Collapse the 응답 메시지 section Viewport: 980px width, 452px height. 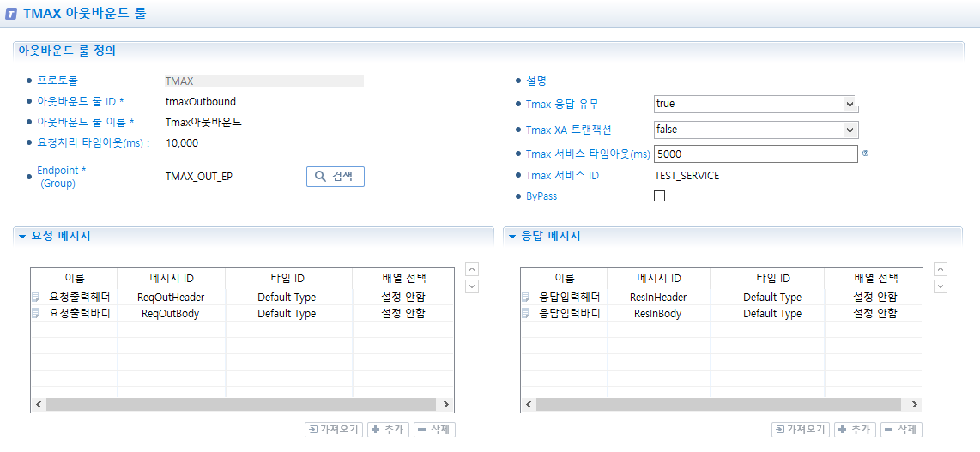click(511, 236)
